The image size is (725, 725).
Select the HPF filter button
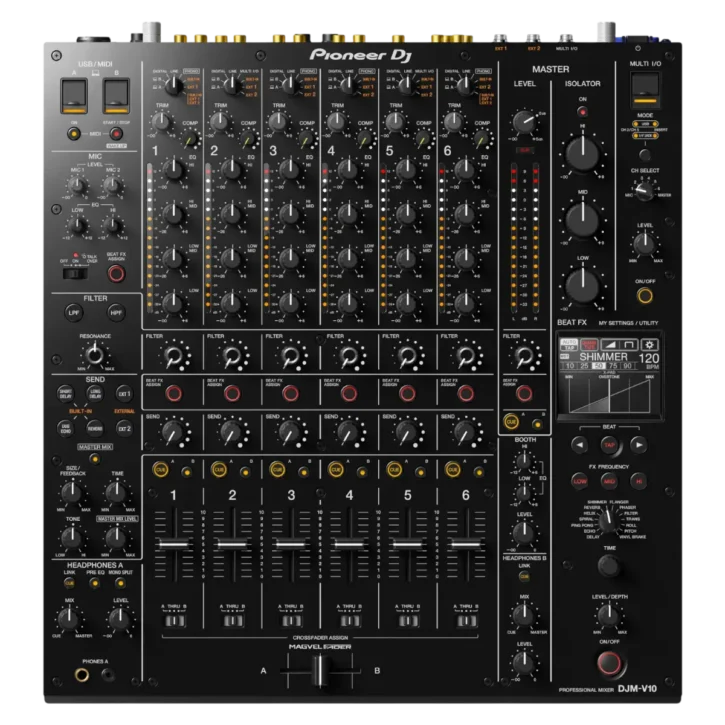116,313
